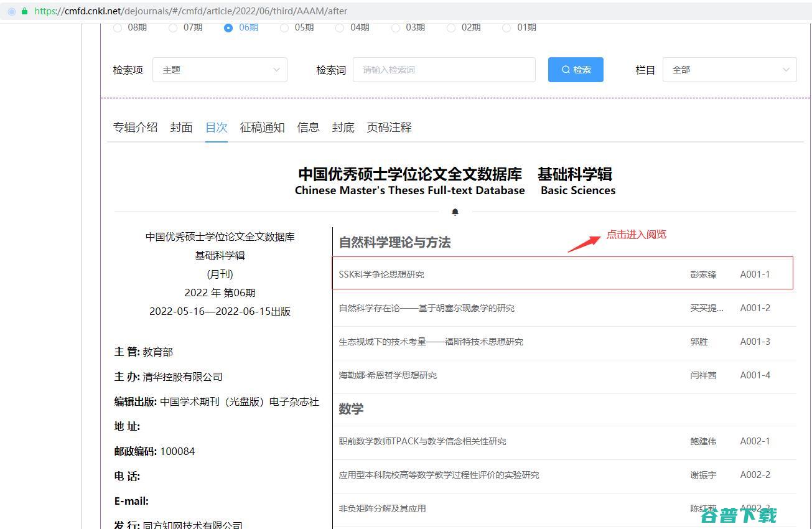Choose the 04期 radio option
This screenshot has height=529, width=812.
pyautogui.click(x=340, y=27)
